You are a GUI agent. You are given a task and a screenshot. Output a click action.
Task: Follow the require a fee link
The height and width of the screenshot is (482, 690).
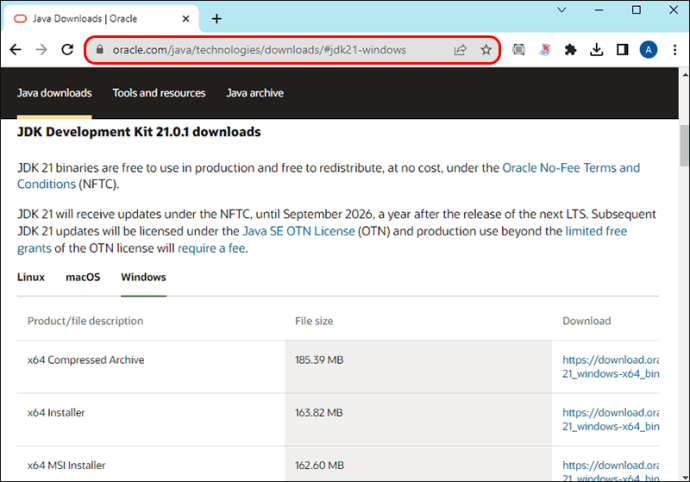coord(211,248)
